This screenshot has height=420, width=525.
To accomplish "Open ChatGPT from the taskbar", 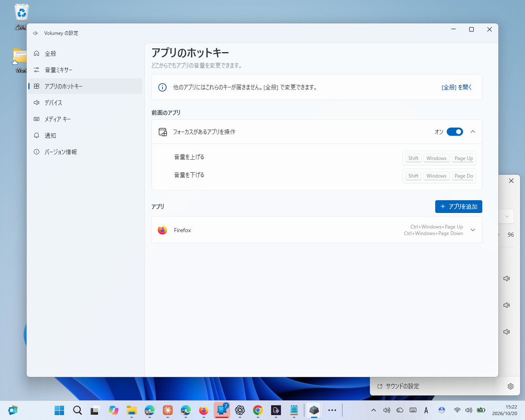I will tap(240, 410).
